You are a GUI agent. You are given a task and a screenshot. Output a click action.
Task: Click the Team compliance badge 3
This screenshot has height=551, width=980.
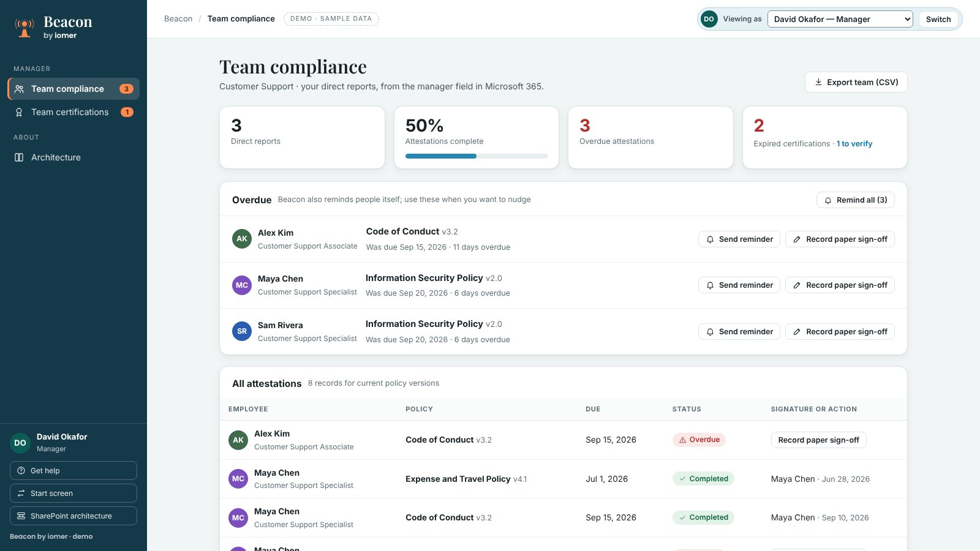tap(126, 89)
